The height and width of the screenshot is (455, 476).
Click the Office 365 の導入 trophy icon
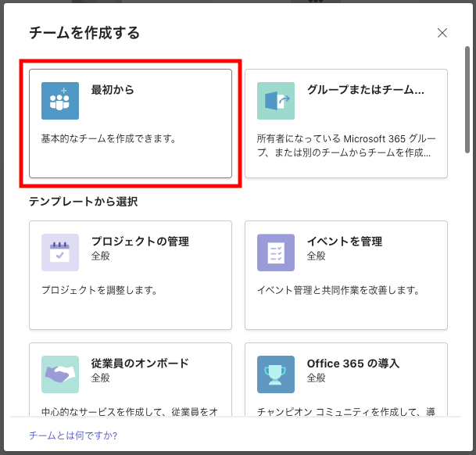click(x=276, y=374)
